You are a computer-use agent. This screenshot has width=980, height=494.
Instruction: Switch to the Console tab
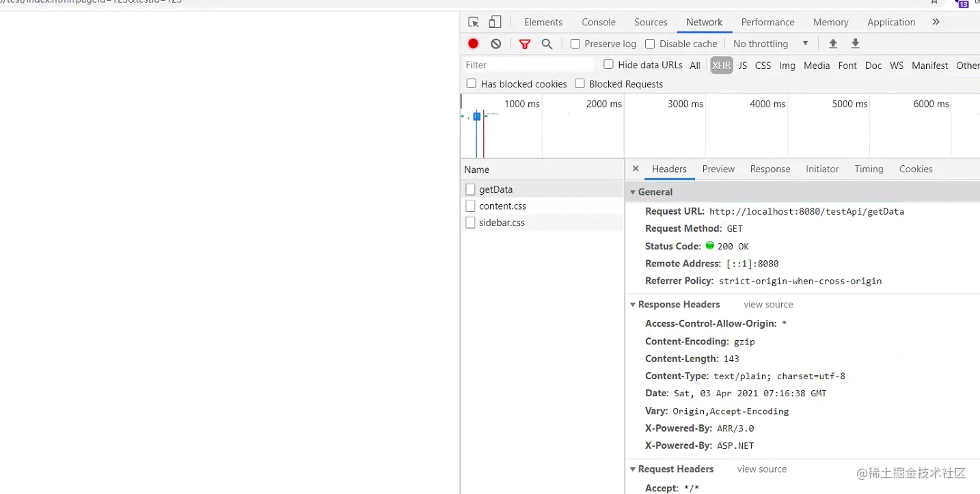coord(599,22)
